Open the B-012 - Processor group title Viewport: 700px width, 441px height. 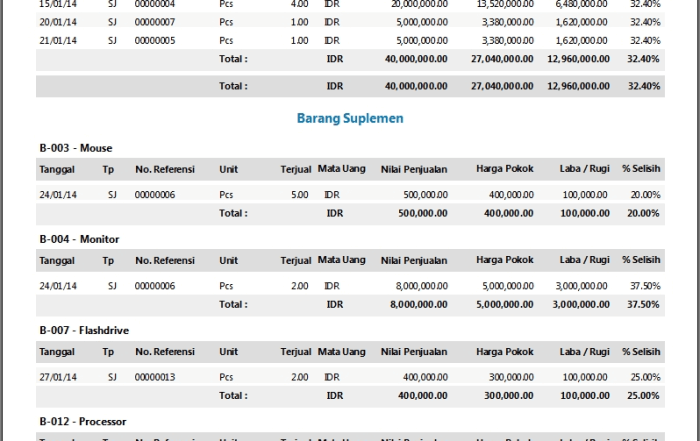pos(83,421)
